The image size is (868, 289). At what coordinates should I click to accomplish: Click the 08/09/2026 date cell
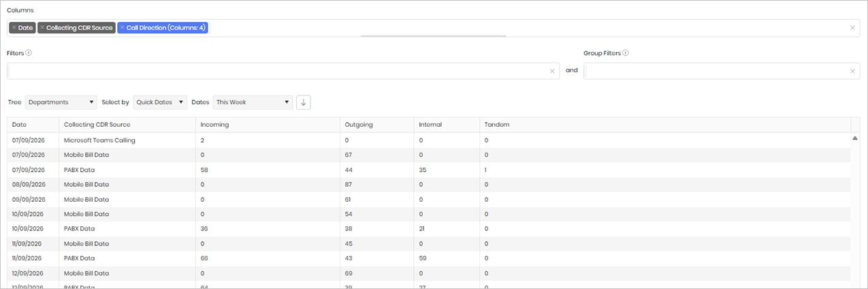29,184
